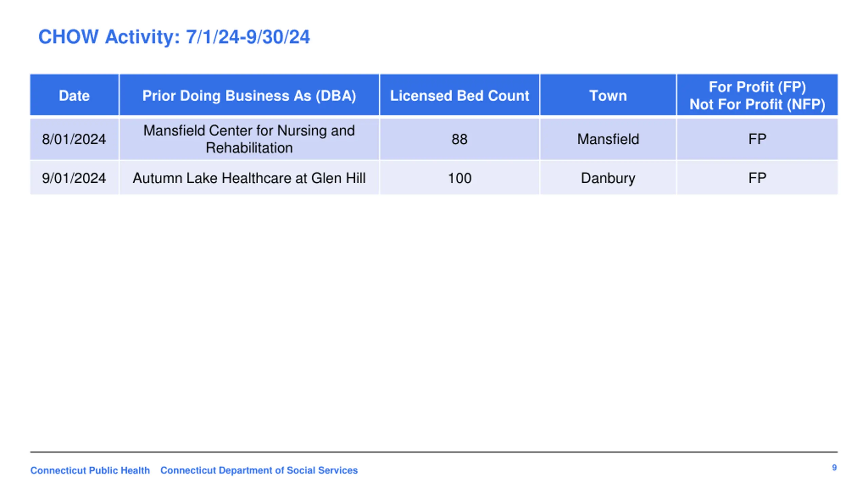
Task: Select the Date column header
Action: 74,95
